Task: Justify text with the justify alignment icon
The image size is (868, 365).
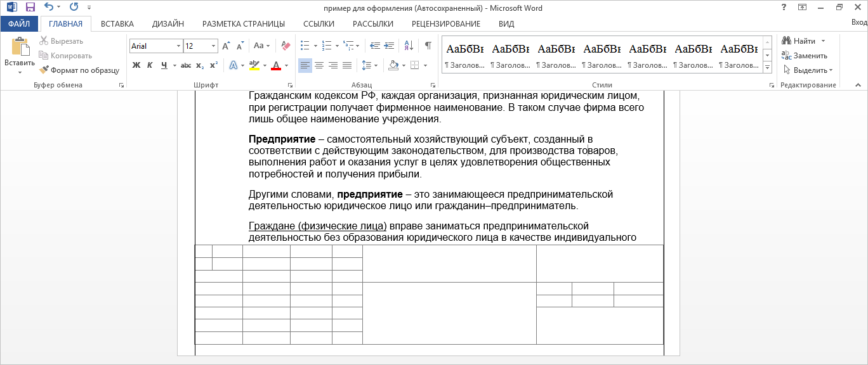Action: coord(347,65)
